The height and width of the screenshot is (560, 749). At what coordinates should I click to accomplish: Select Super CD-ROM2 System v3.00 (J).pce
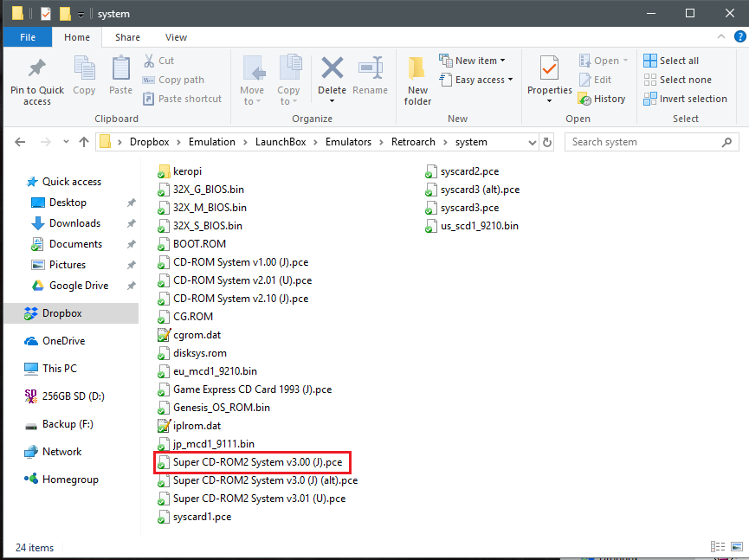tap(250, 462)
